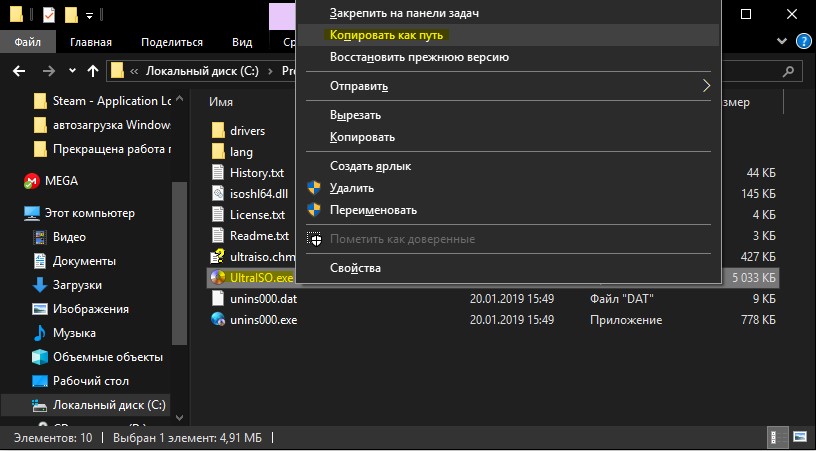Open 'Steam - Application Lo' folder in sidebar

[x=111, y=101]
